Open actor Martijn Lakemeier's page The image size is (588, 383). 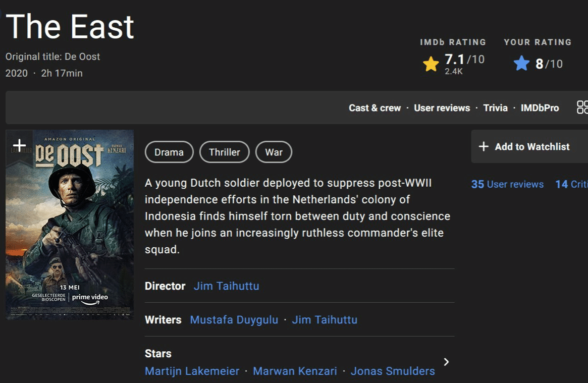point(192,371)
